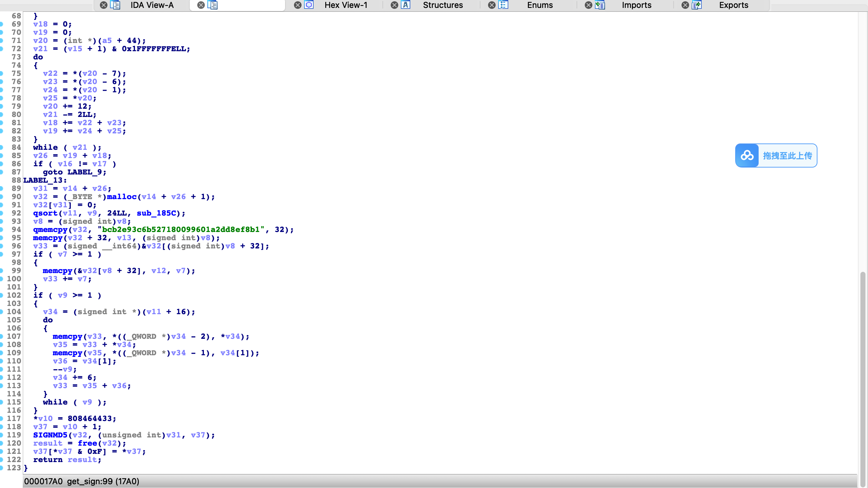Click the Enums tab icon
This screenshot has width=868, height=488.
click(503, 5)
